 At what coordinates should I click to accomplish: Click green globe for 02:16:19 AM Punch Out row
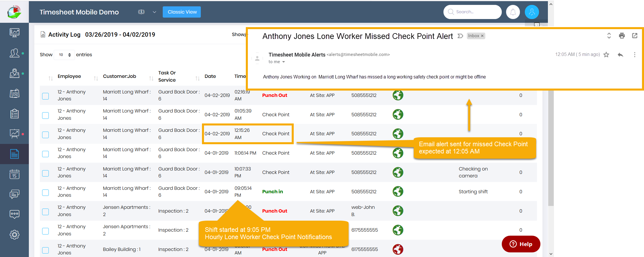[398, 95]
